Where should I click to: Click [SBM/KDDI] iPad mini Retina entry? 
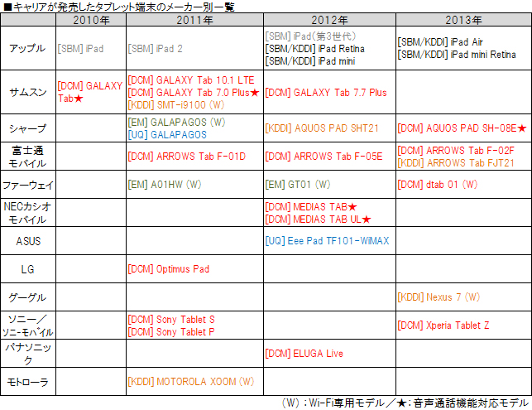(457, 55)
